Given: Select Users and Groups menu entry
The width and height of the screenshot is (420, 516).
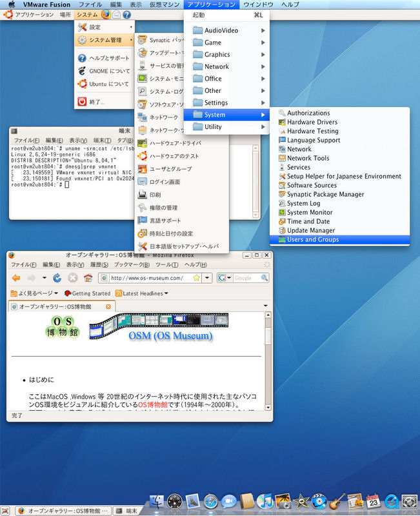Looking at the screenshot, I should [340, 239].
